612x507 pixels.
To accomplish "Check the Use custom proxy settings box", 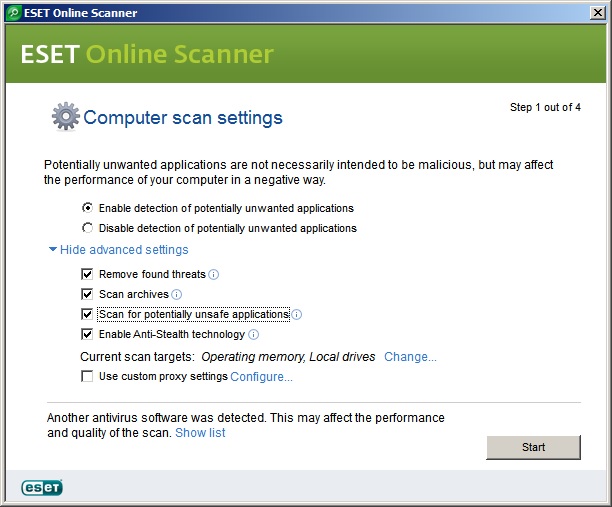I will click(x=88, y=377).
